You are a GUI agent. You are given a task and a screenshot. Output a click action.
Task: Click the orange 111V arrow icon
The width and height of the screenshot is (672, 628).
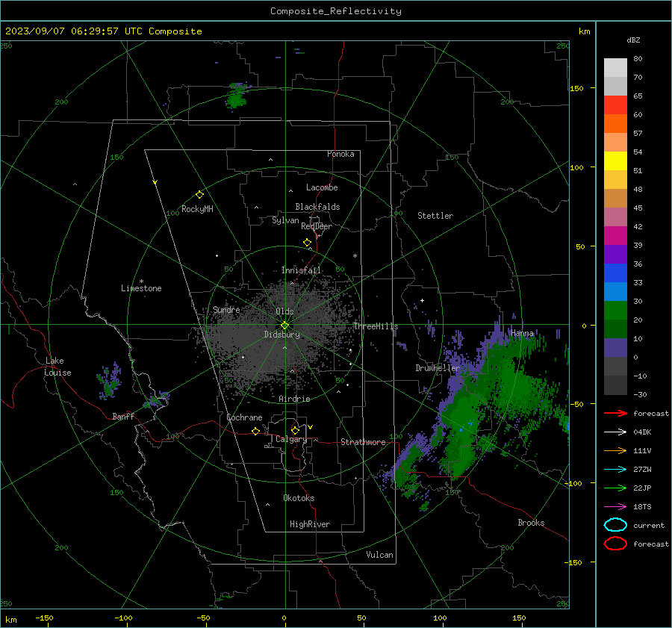615,450
